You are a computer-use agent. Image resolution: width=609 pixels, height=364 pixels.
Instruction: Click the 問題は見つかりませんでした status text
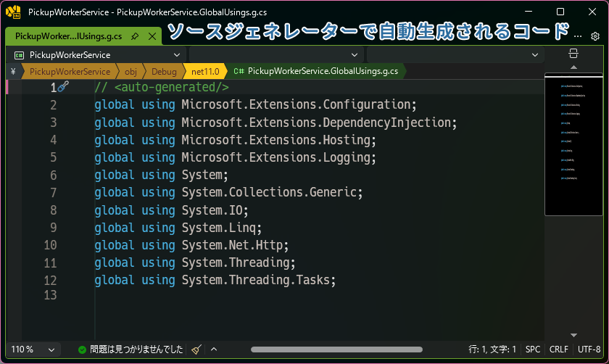point(136,349)
